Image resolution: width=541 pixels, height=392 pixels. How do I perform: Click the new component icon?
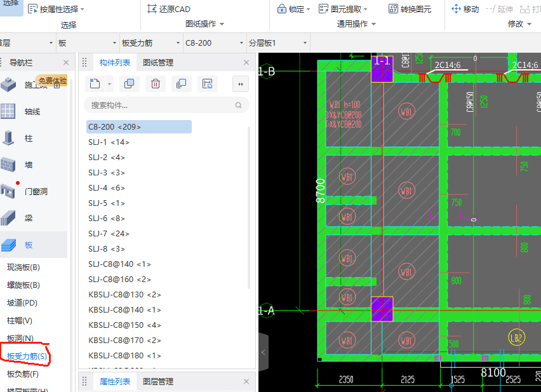(x=95, y=84)
